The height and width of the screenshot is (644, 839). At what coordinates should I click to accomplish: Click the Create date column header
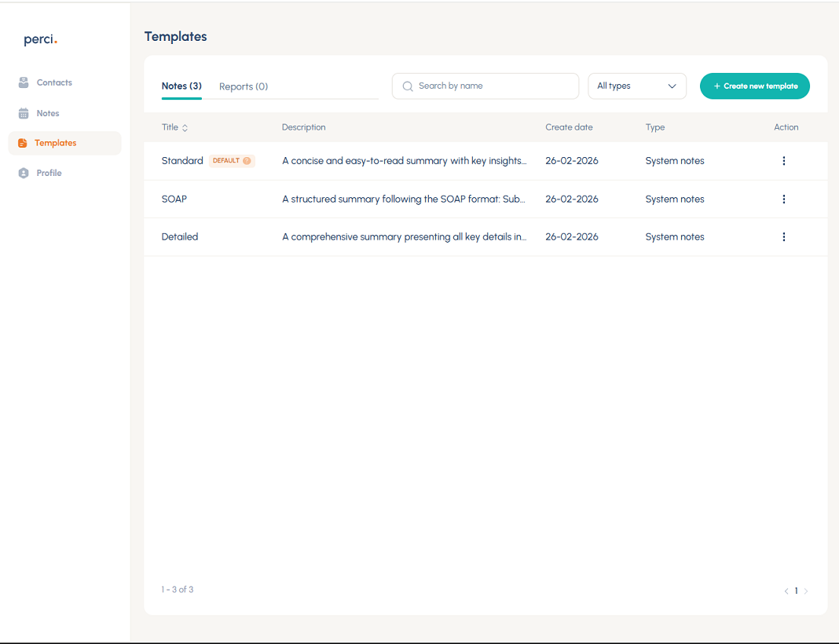point(569,127)
